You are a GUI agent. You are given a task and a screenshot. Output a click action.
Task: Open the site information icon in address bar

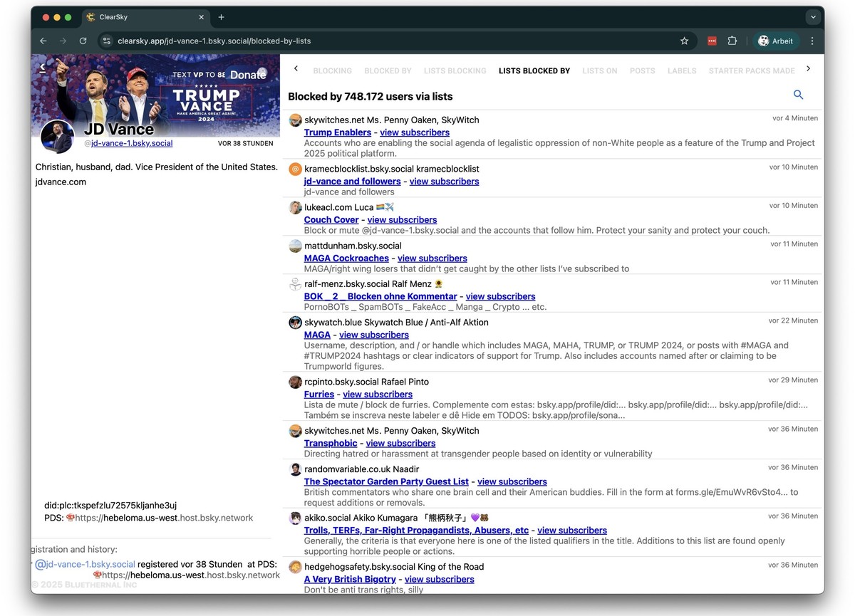point(106,41)
